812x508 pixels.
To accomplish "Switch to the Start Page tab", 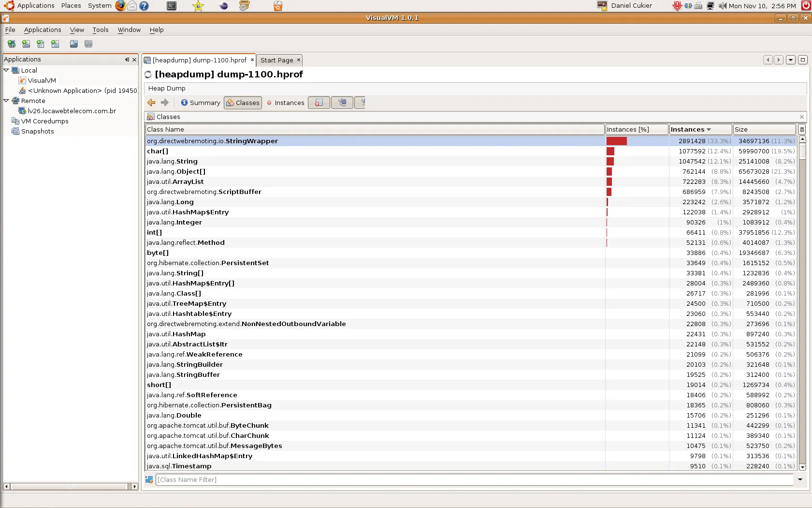I will (276, 60).
